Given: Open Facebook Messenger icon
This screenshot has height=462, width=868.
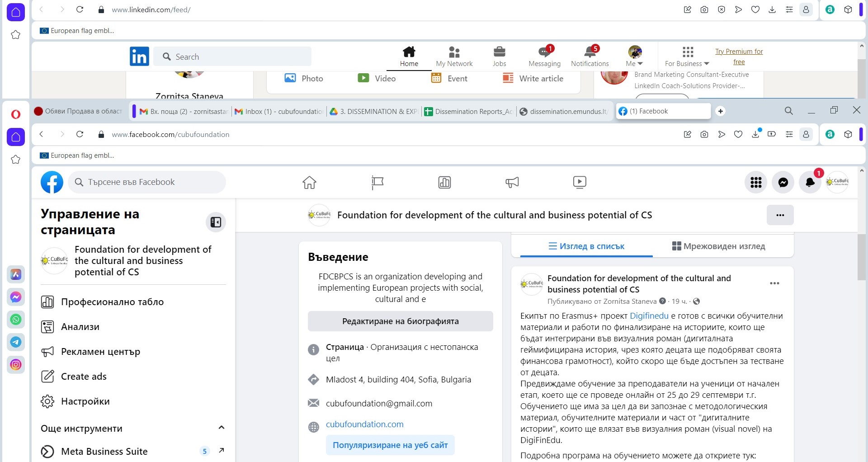Looking at the screenshot, I should click(783, 182).
